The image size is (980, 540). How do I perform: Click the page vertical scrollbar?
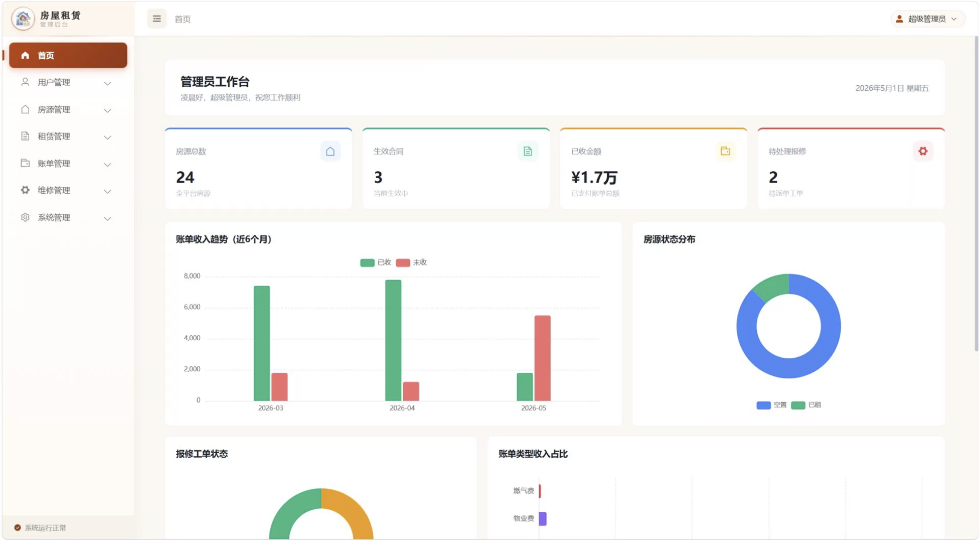pyautogui.click(x=976, y=194)
